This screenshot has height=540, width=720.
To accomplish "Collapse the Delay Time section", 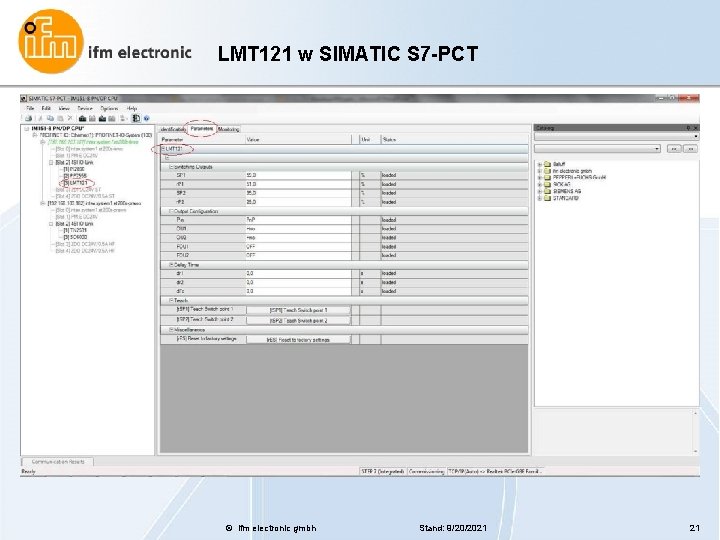I will [x=171, y=265].
